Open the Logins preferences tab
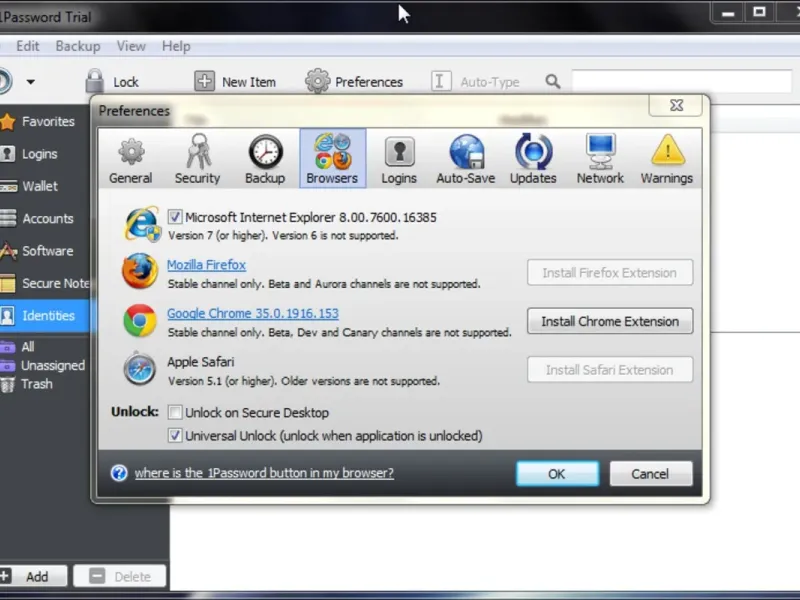Viewport: 800px width, 600px height. pos(399,159)
